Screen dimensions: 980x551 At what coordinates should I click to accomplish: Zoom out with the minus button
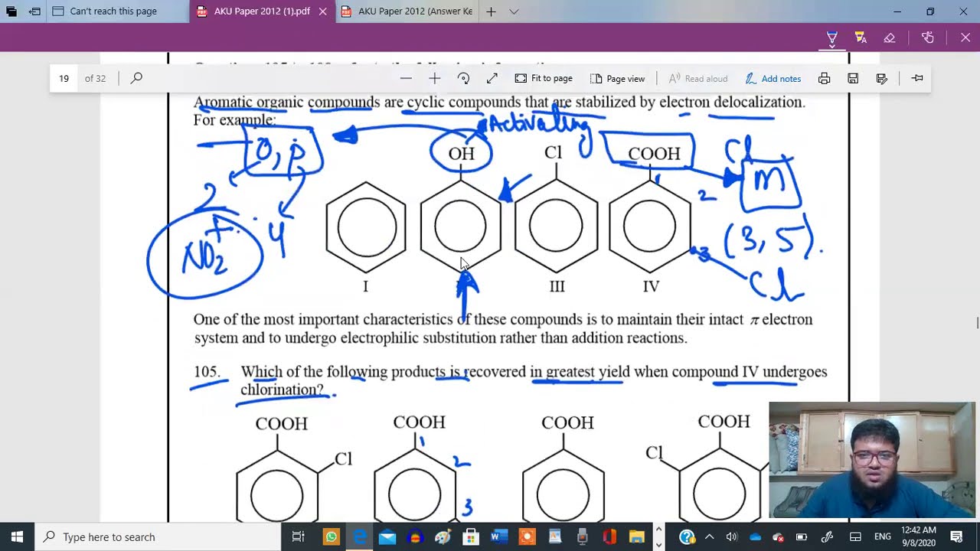click(x=406, y=78)
